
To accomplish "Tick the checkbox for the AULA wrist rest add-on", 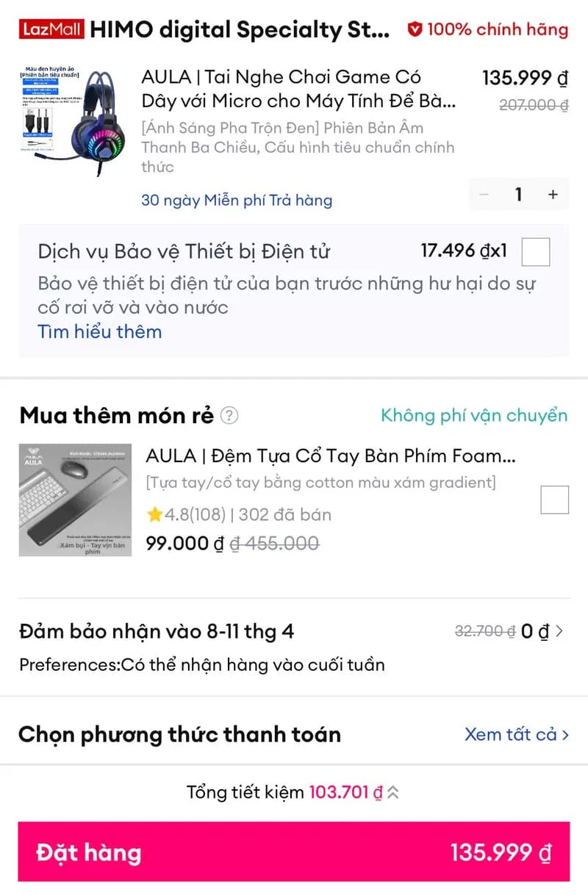I will click(x=555, y=500).
